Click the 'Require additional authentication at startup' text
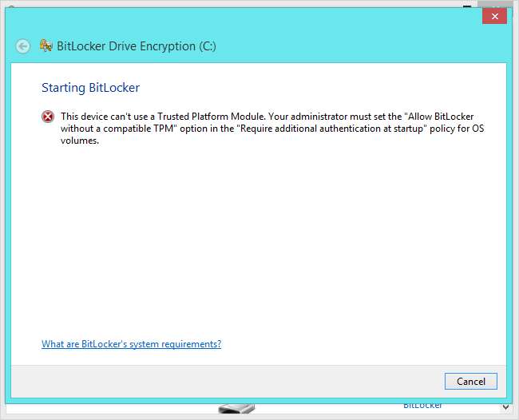Image resolution: width=519 pixels, height=420 pixels. pos(331,129)
